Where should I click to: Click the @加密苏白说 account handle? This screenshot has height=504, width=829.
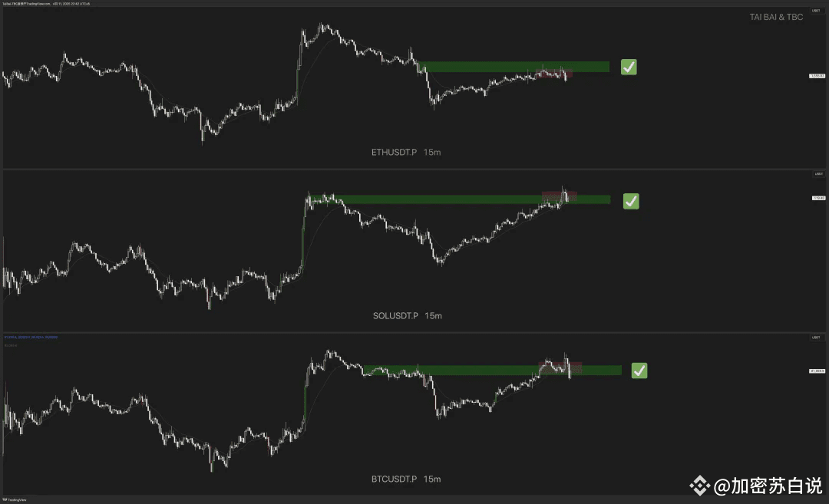coord(768,486)
